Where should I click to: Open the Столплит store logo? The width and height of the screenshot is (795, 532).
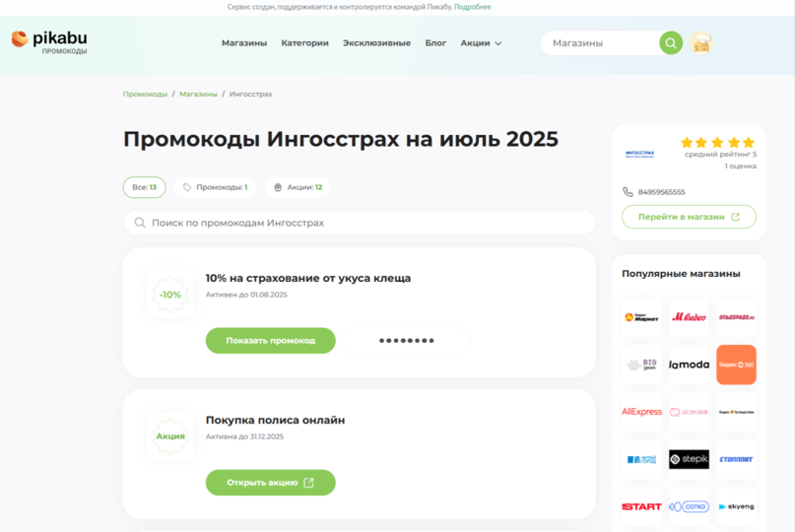coord(736,459)
